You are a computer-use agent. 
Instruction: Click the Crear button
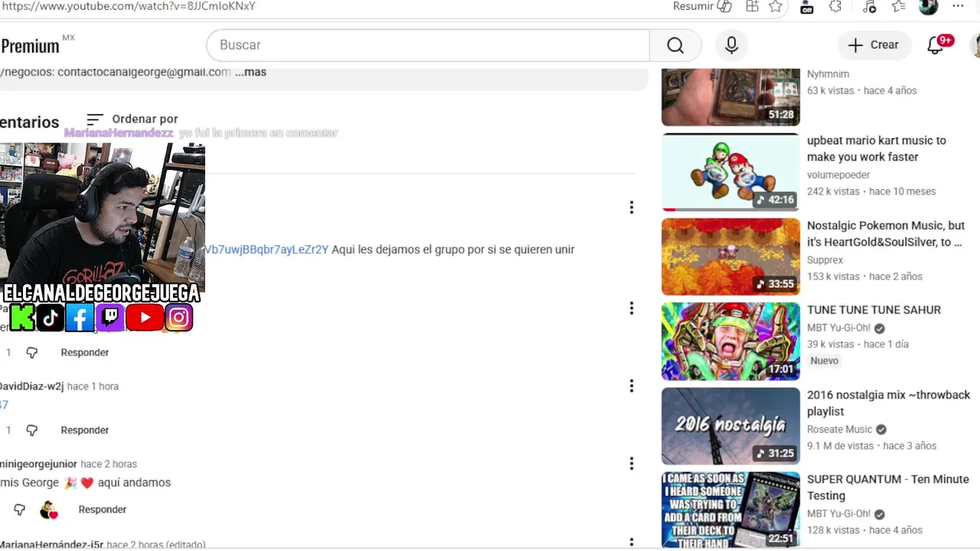[x=874, y=45]
